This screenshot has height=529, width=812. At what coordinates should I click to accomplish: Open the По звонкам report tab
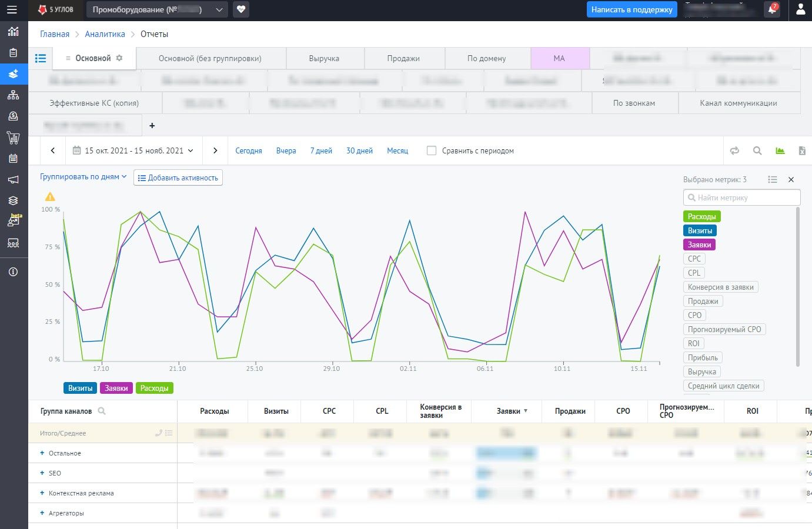(634, 103)
